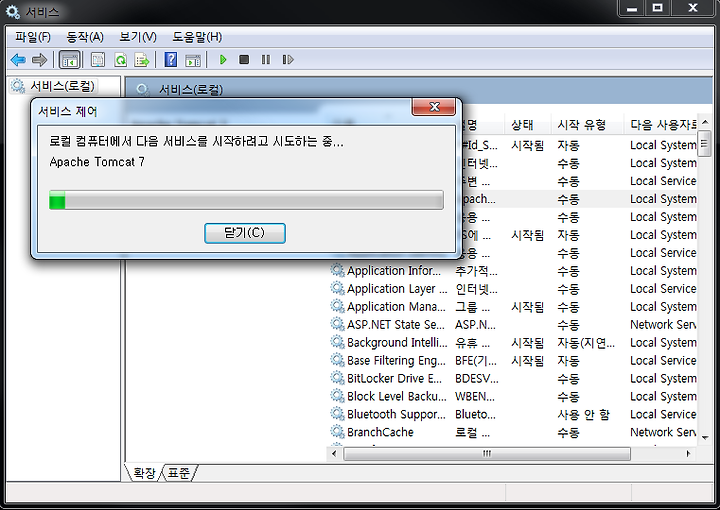Screen dimensions: 720x510
Task: Select the Application Infor... service row
Action: pyautogui.click(x=513, y=270)
